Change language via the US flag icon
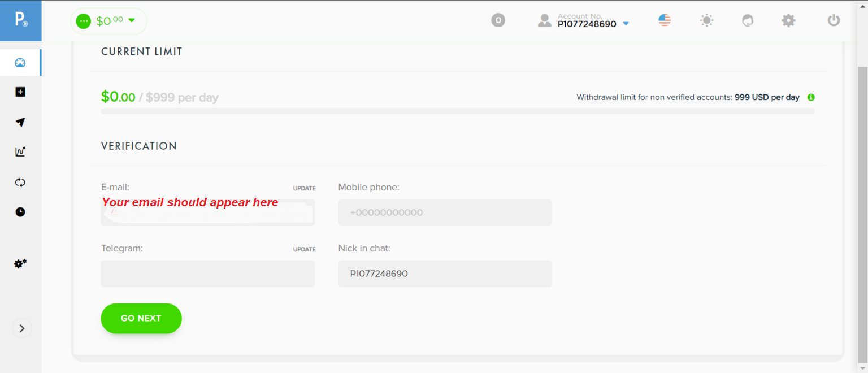The width and height of the screenshot is (868, 373). 664,20
